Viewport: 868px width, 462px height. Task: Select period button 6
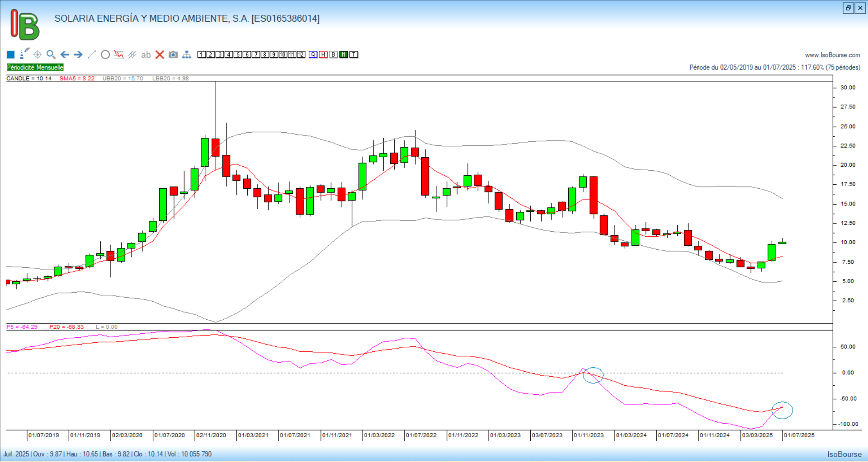[x=247, y=55]
